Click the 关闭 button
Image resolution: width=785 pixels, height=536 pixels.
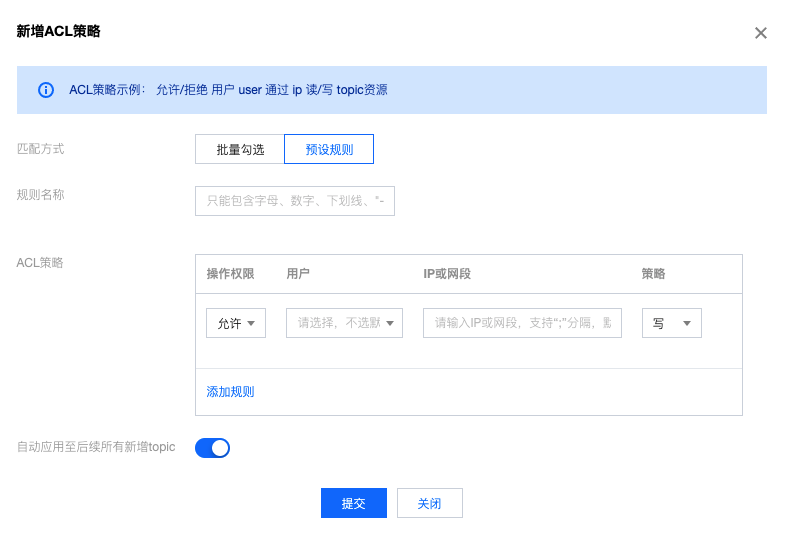click(430, 503)
